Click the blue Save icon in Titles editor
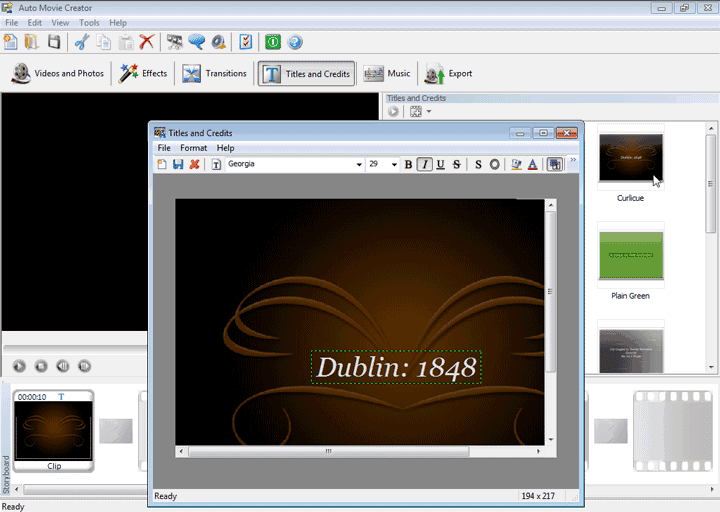The image size is (720, 512). (x=177, y=164)
